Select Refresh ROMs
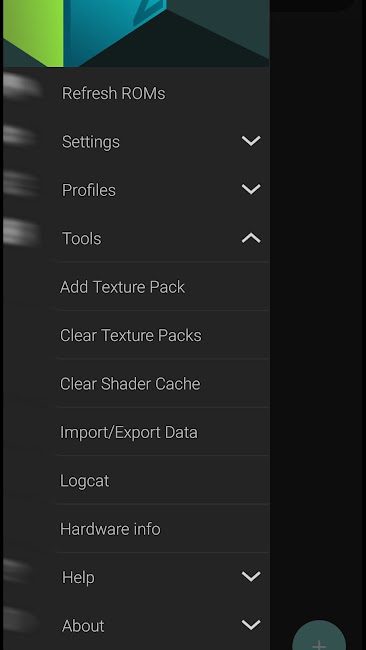The image size is (366, 650). click(137, 93)
